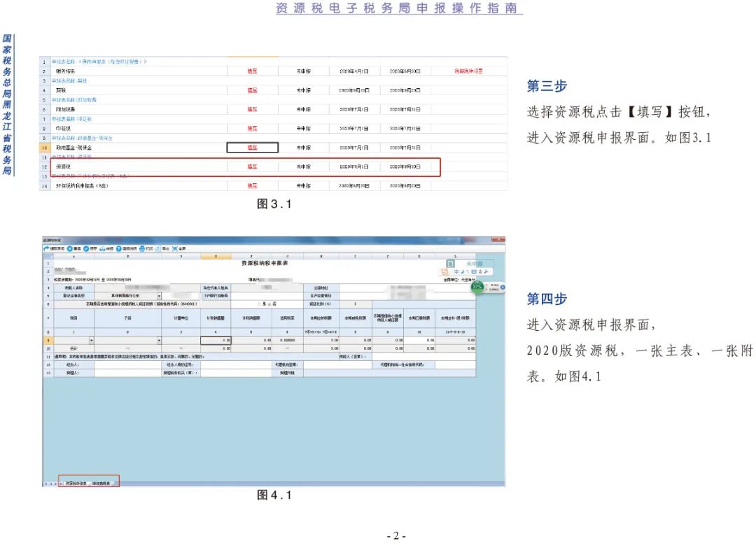Click the 计税销售额 cell in row 9
The image size is (756, 545).
pos(251,340)
